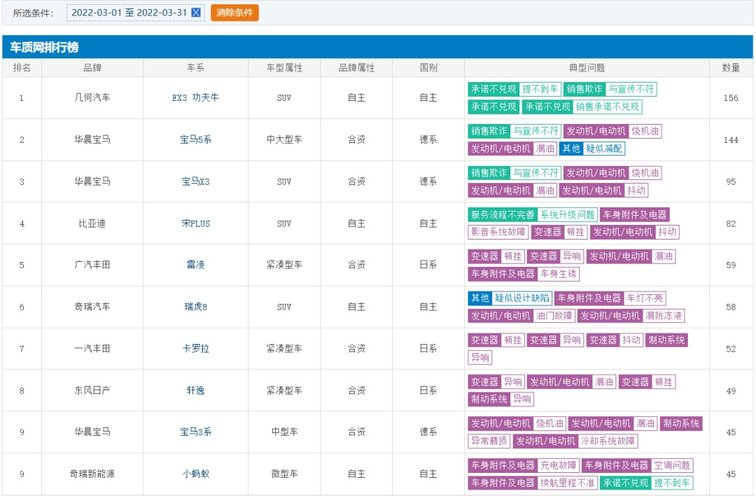Open the 卡罗拉 car series link
756x496 pixels.
tap(195, 349)
